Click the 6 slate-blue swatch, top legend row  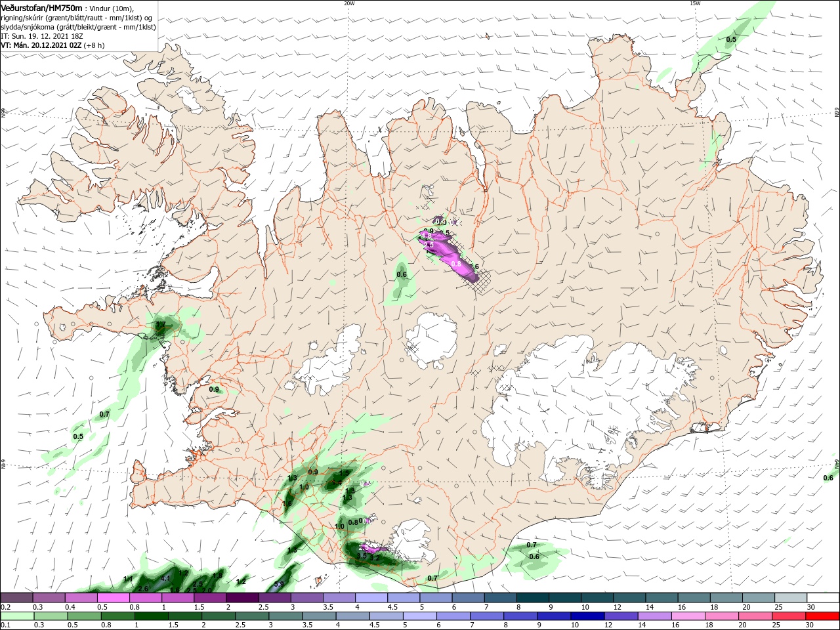pos(467,598)
